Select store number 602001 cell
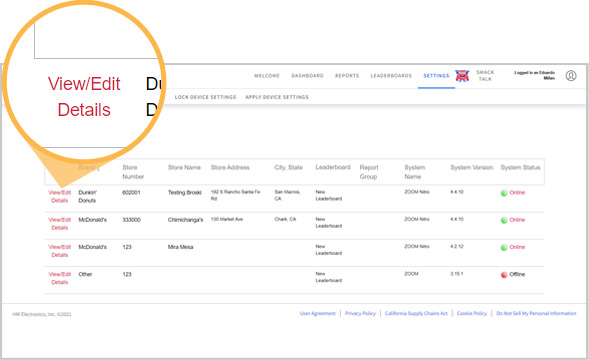Viewport: 589px width, 360px height. point(131,193)
